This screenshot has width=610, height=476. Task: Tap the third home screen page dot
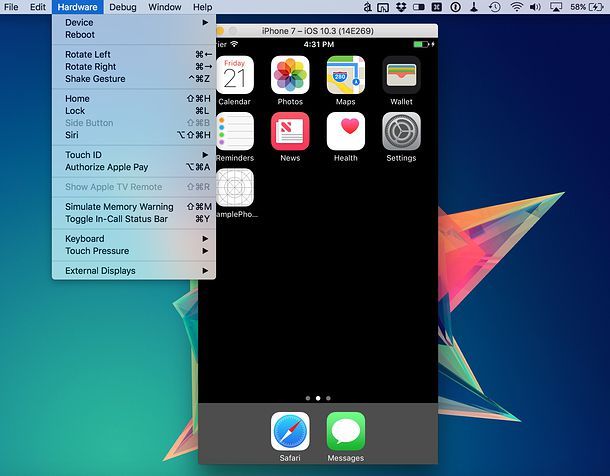[x=328, y=398]
